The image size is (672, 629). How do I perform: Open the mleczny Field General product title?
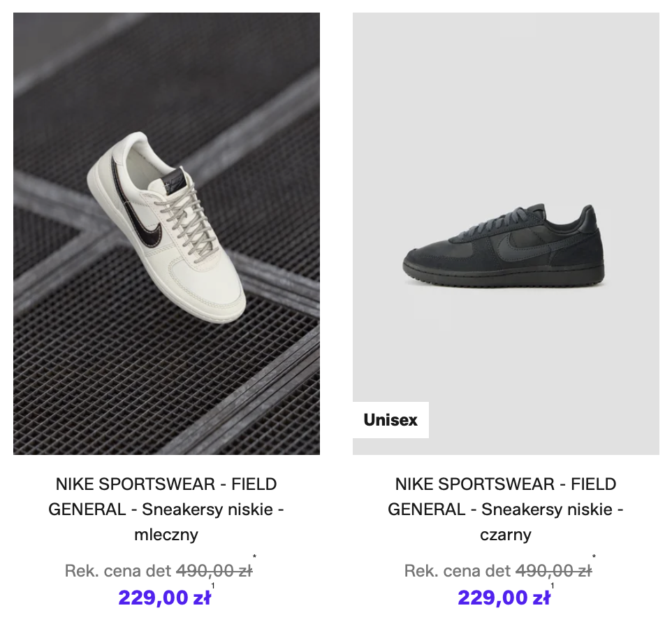[166, 509]
